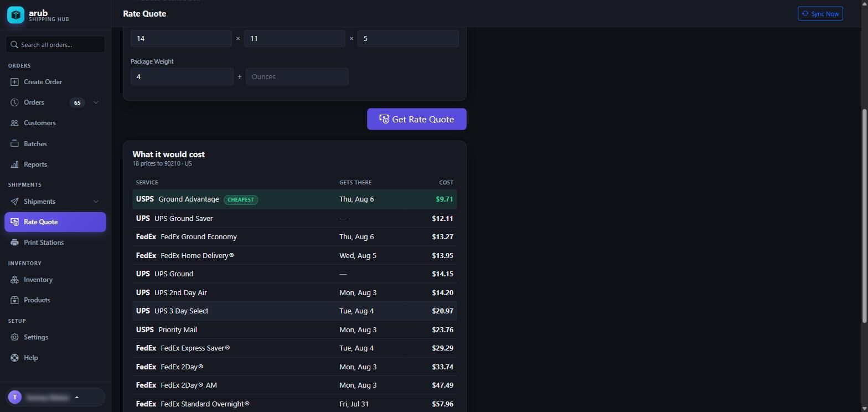Click the arub Shipping Hub logo icon

click(15, 15)
